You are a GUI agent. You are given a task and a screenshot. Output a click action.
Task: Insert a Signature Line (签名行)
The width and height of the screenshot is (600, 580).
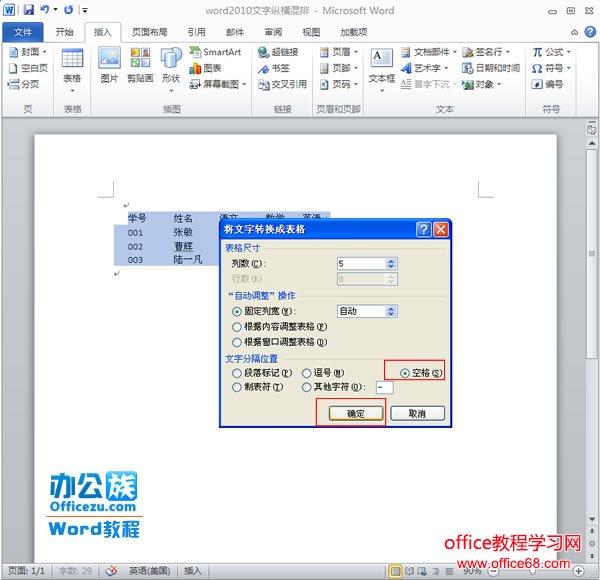click(486, 52)
